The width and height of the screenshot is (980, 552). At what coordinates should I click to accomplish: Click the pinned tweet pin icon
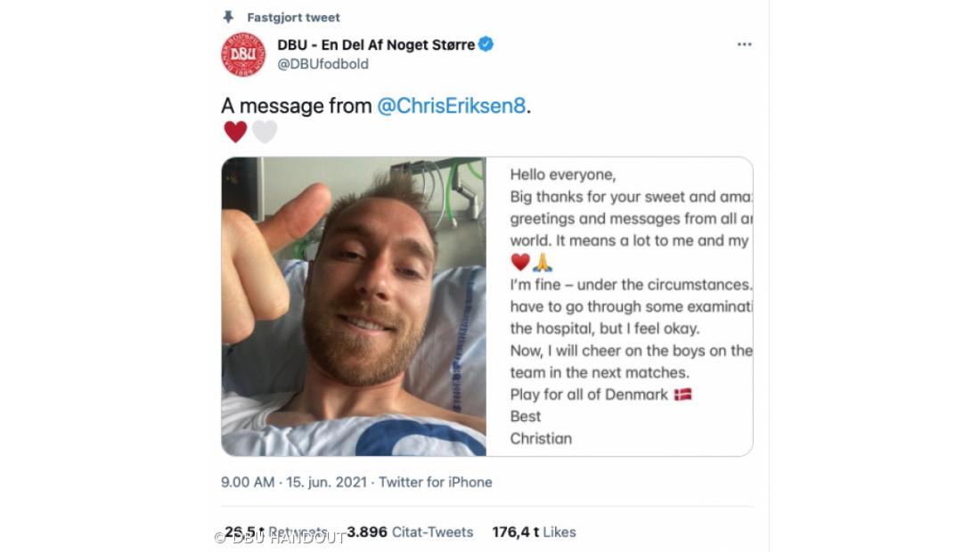(x=228, y=17)
